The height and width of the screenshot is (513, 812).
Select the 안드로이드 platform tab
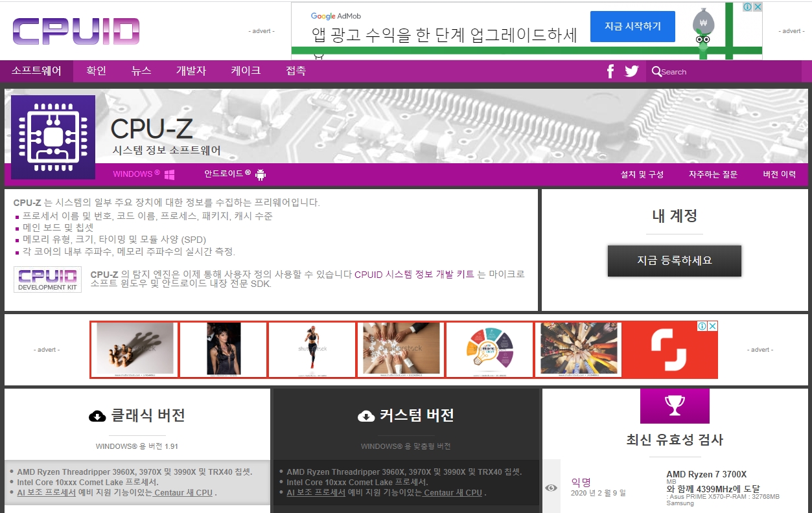(235, 175)
